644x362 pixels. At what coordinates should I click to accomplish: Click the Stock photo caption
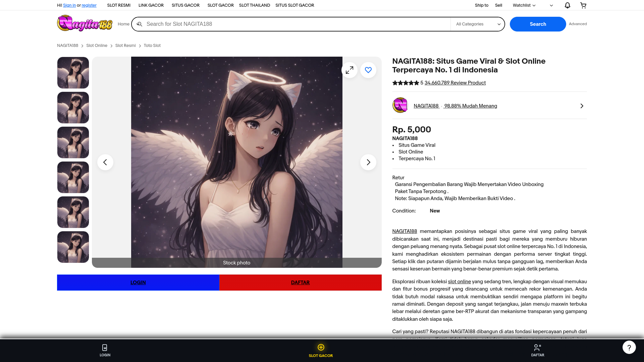[237, 263]
